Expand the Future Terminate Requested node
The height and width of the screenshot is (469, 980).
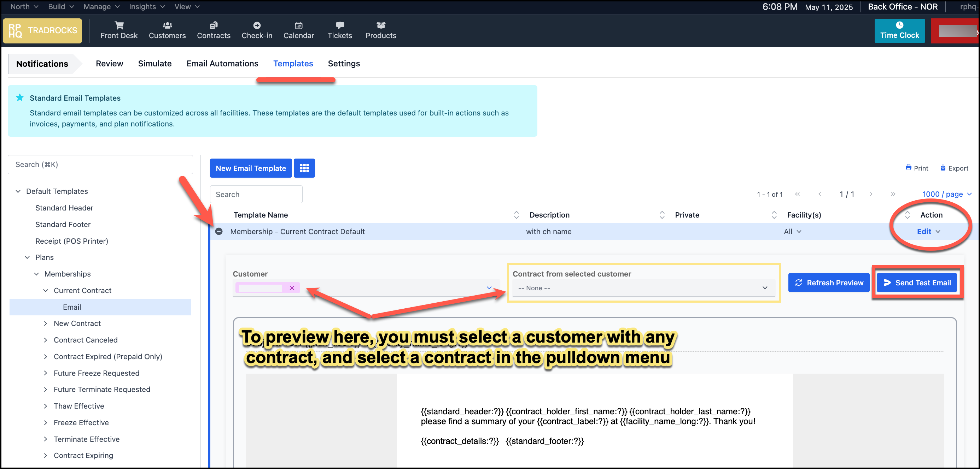[46, 389]
